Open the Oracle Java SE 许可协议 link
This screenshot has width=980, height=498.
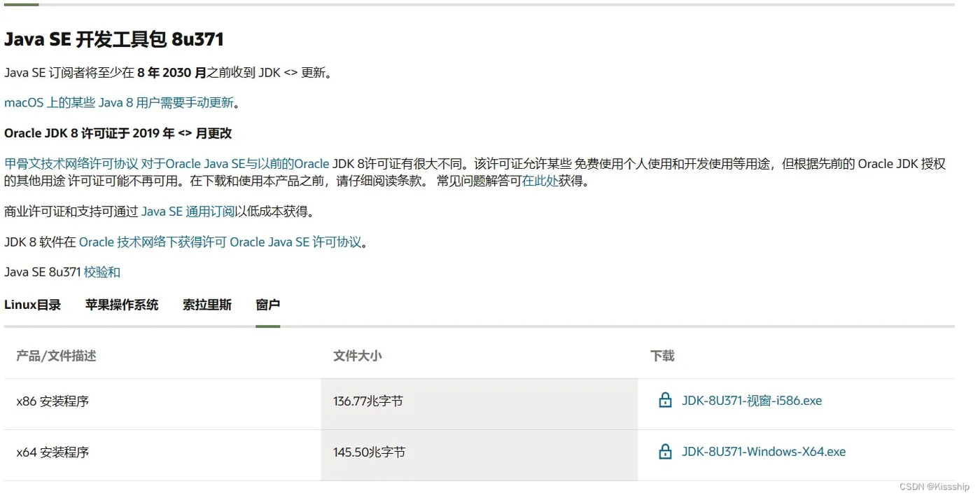pos(295,242)
